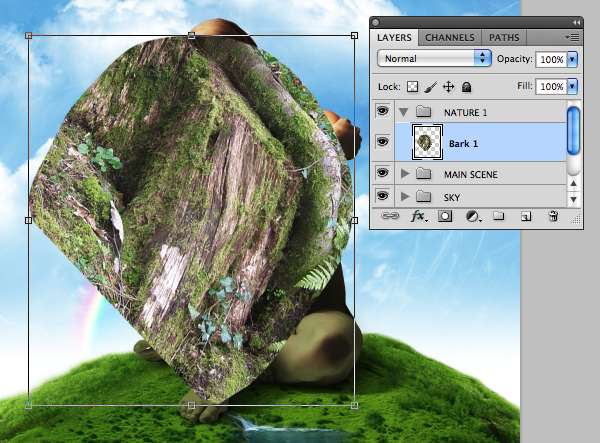
Task: Switch to the Paths tab
Action: (x=504, y=37)
